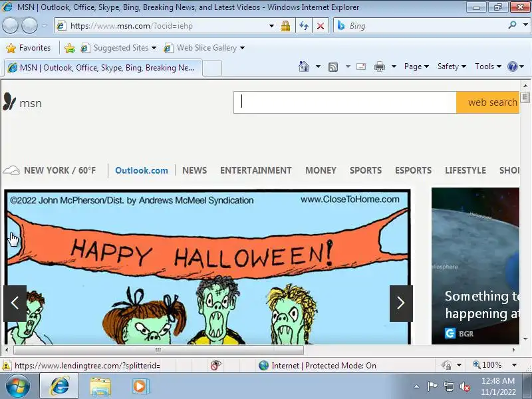Open the Favorites center
Viewport: 532px width, 399px height.
[28, 48]
